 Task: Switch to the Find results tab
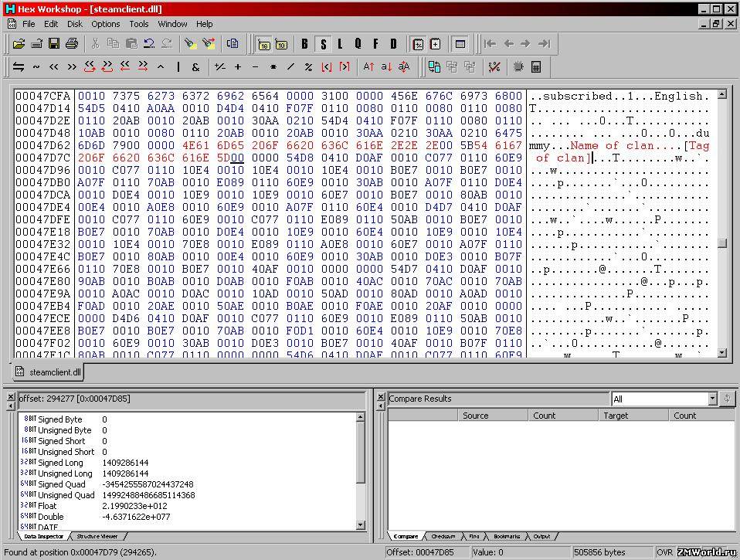point(474,536)
